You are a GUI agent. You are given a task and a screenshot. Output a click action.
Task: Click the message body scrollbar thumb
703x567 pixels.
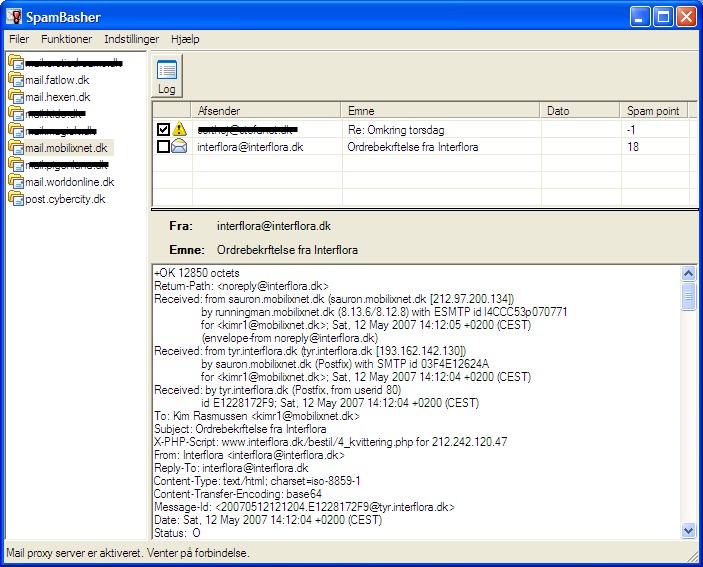pyautogui.click(x=688, y=296)
